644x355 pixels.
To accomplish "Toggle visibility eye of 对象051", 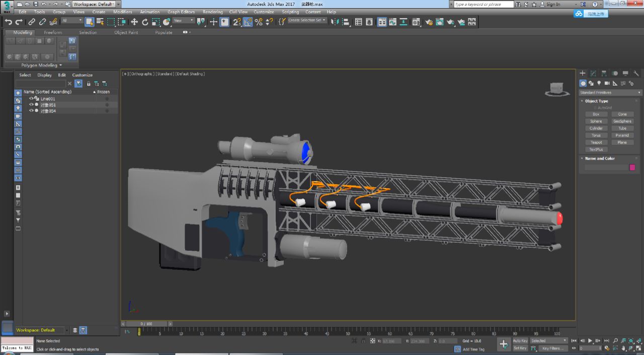I will 31,105.
